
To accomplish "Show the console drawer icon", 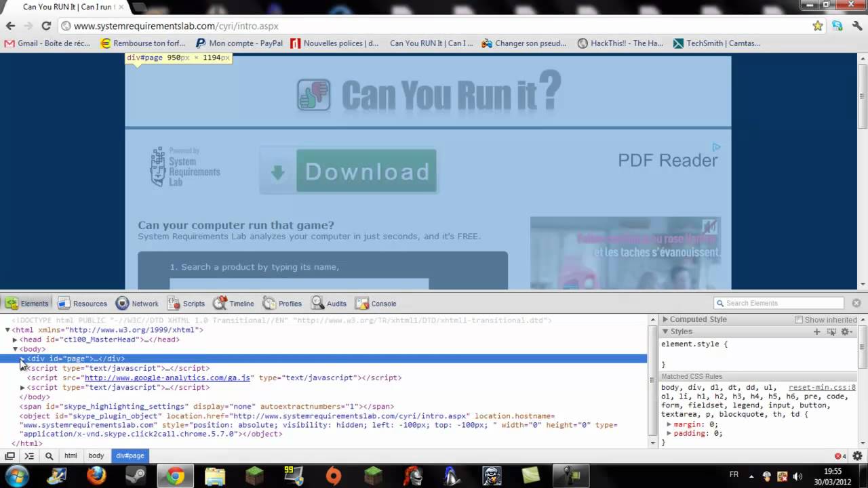I will click(29, 456).
